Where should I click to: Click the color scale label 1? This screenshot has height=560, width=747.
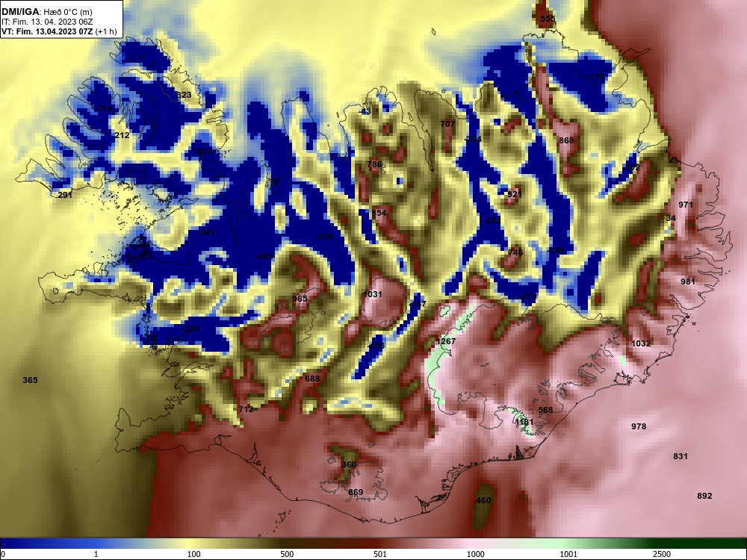pos(96,554)
